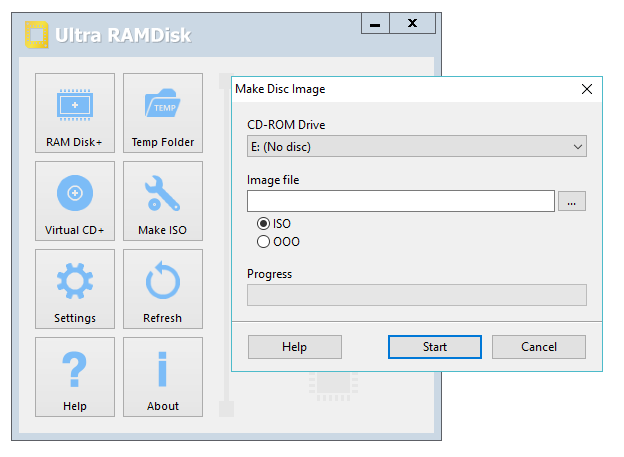Minimize the Ultra RAMDisk window
This screenshot has width=624, height=457.
[375, 23]
